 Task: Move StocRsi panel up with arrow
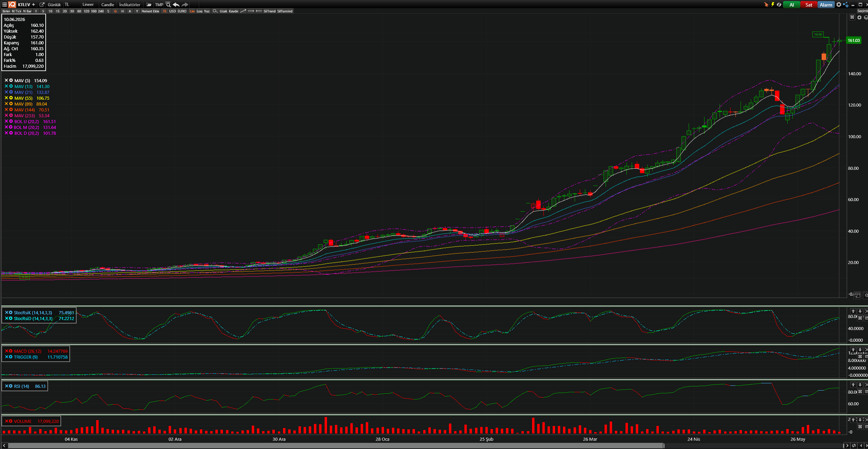click(853, 311)
